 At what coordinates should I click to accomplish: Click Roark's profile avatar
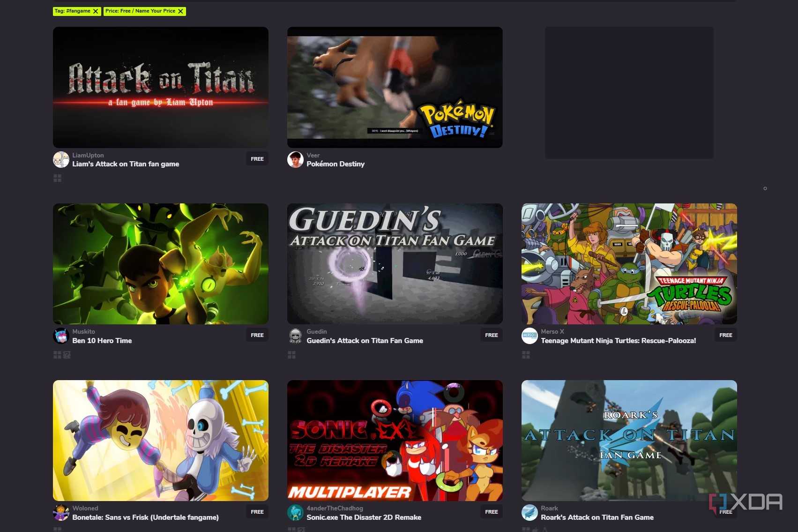530,513
